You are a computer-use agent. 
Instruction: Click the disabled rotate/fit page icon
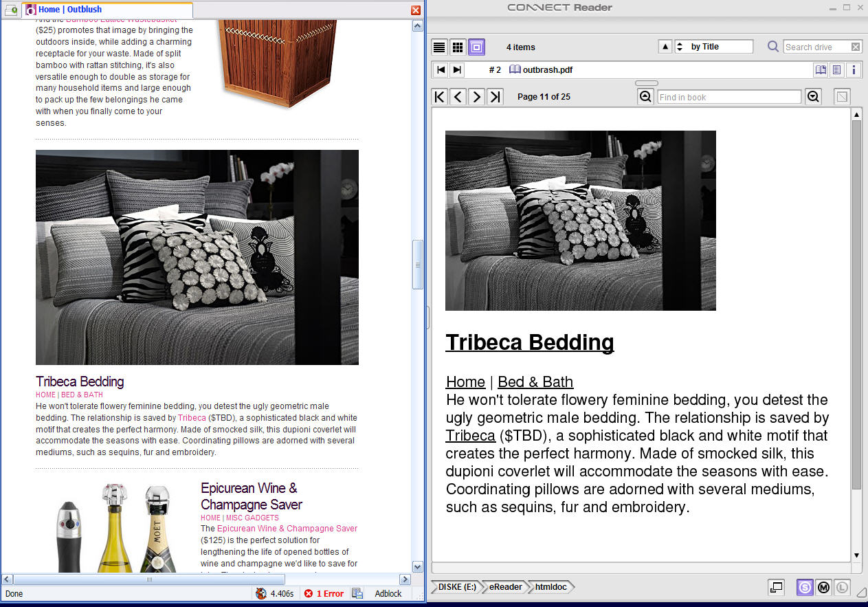click(841, 97)
